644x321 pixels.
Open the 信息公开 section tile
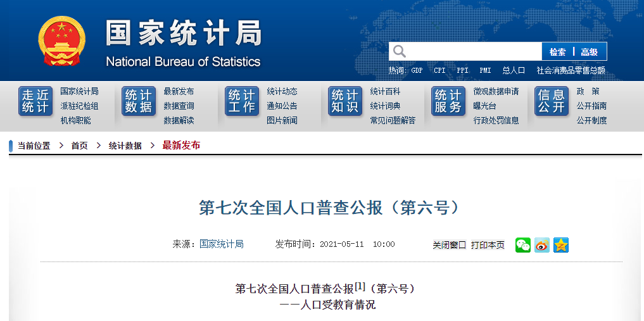tap(551, 101)
